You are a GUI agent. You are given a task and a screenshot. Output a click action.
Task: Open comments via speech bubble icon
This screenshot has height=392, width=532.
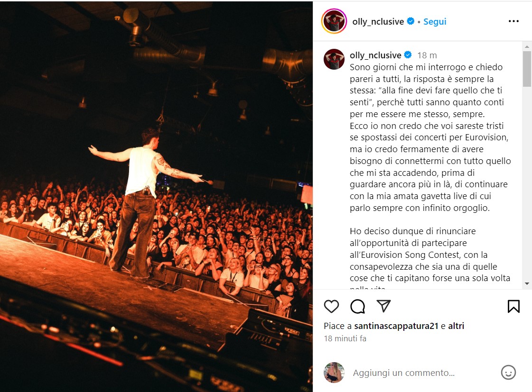coord(358,306)
